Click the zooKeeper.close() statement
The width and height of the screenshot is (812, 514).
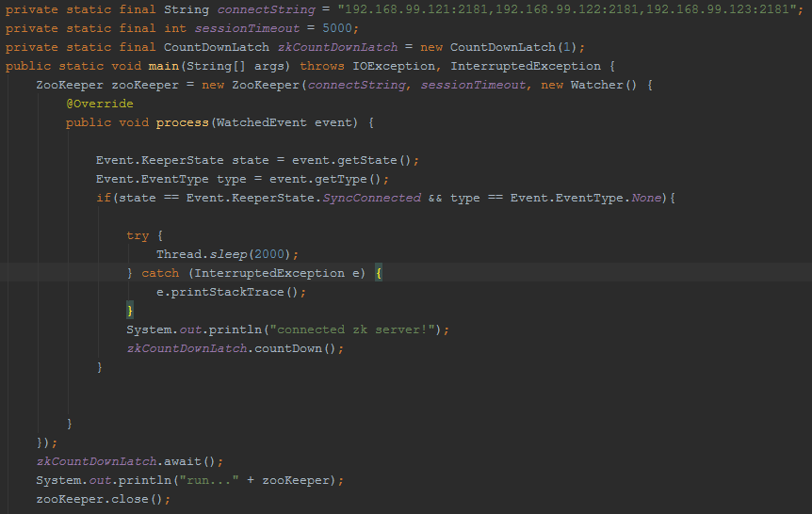pos(103,499)
